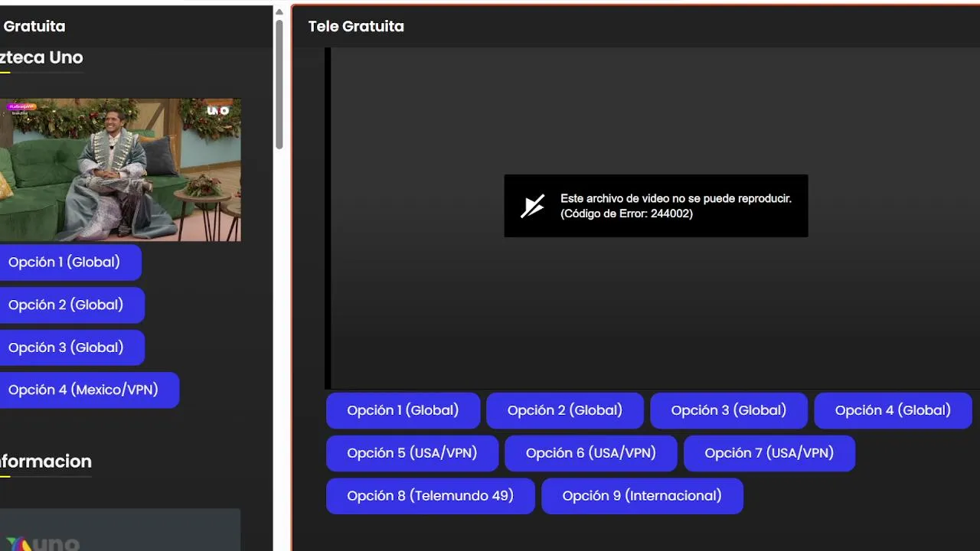Click the Código de Error: 244002 text
This screenshot has width=980, height=551.
tap(626, 214)
